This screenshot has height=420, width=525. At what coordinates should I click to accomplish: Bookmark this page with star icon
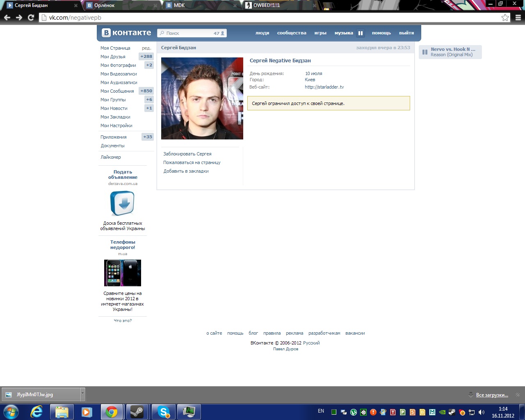click(x=505, y=18)
